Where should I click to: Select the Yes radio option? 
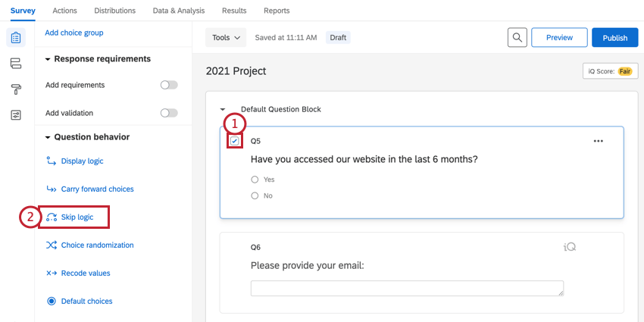point(255,180)
